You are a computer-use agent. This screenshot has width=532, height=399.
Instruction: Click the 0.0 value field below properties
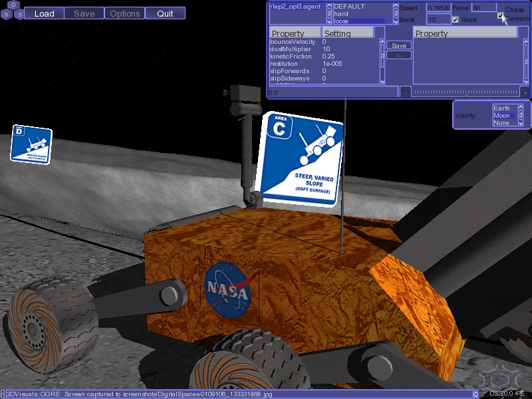pyautogui.click(x=334, y=92)
